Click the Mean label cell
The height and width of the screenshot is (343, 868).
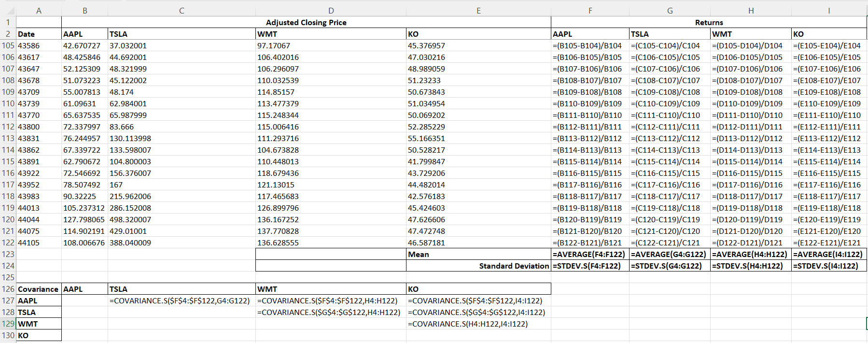[478, 254]
